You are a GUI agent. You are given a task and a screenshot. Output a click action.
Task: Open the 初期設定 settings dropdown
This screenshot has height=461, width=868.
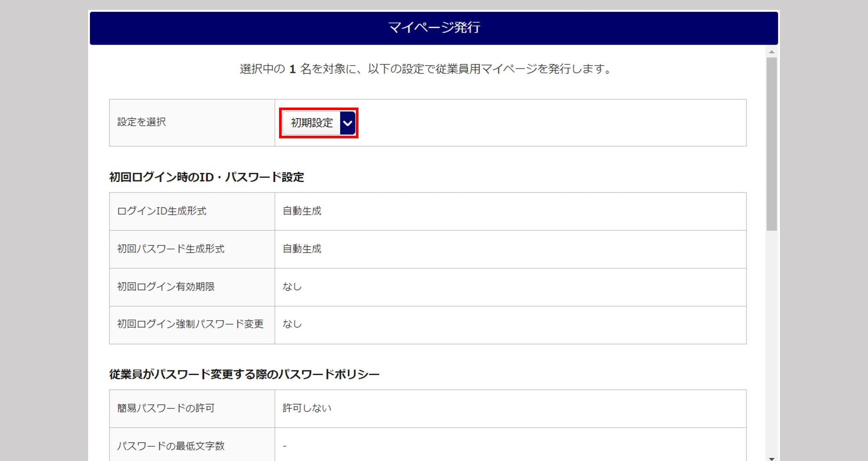312,123
